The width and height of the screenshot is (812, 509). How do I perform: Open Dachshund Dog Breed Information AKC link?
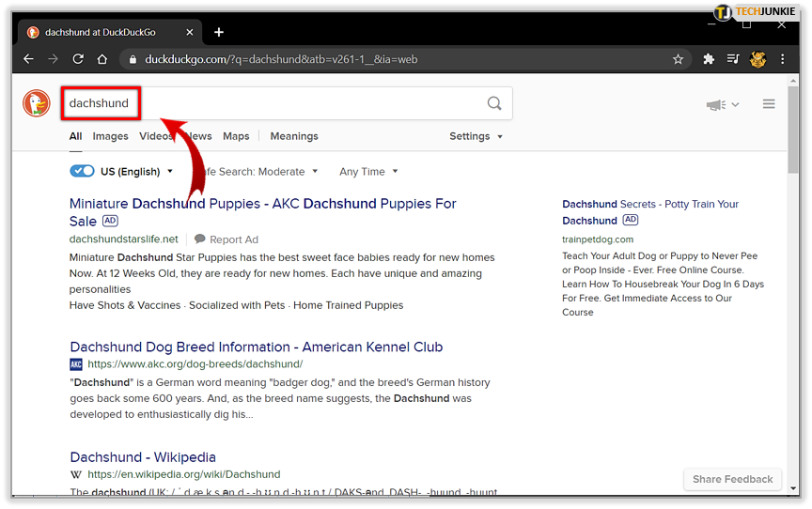coord(256,347)
